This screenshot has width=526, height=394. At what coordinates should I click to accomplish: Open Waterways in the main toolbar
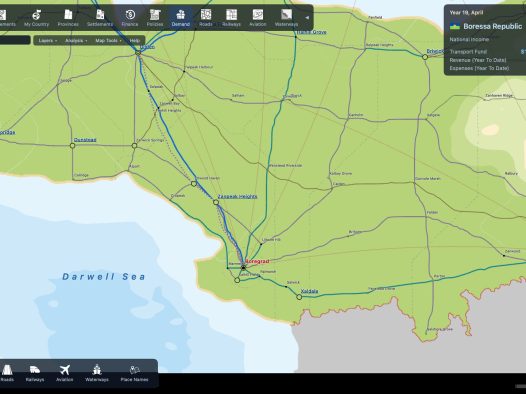[x=286, y=18]
